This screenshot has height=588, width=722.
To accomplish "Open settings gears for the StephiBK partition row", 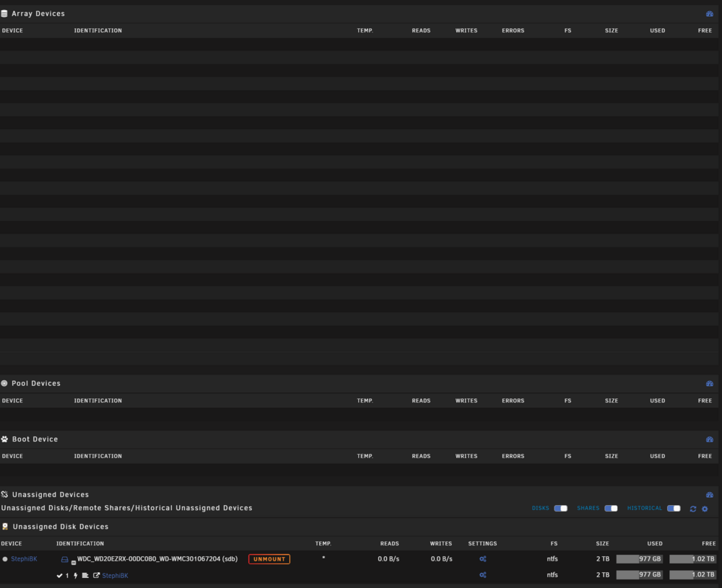I will [482, 575].
